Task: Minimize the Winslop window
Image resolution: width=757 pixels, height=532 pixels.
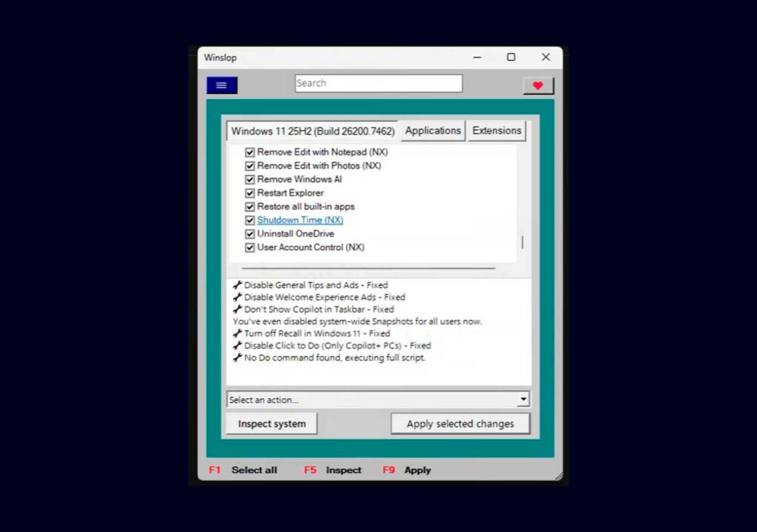Action: tap(477, 57)
